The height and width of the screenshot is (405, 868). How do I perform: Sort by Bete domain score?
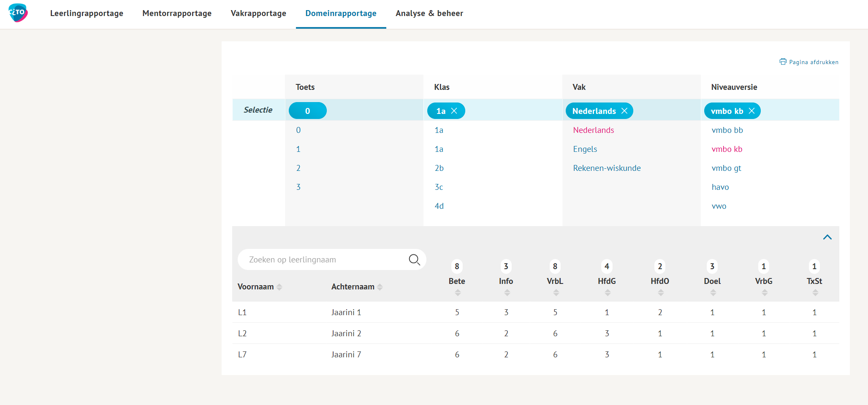point(457,292)
